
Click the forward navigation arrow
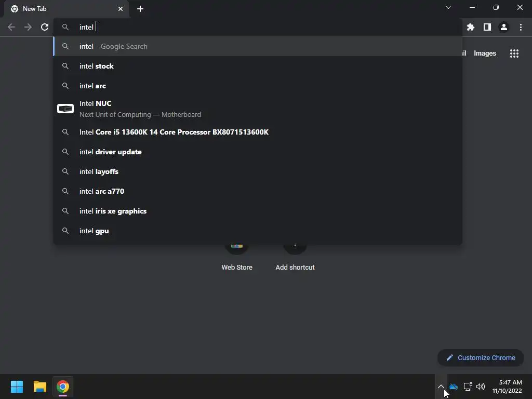pos(28,27)
